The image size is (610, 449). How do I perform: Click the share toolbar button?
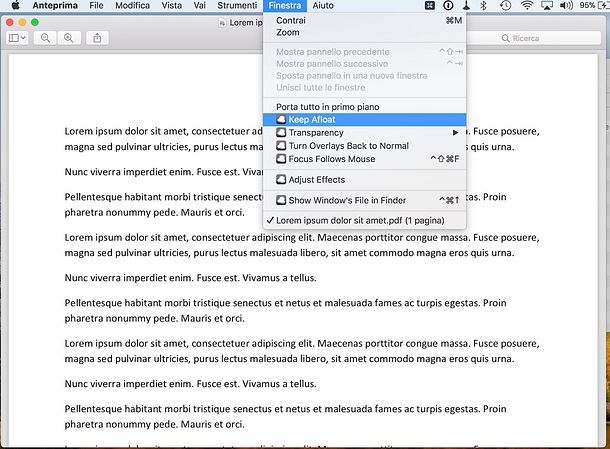pos(97,38)
